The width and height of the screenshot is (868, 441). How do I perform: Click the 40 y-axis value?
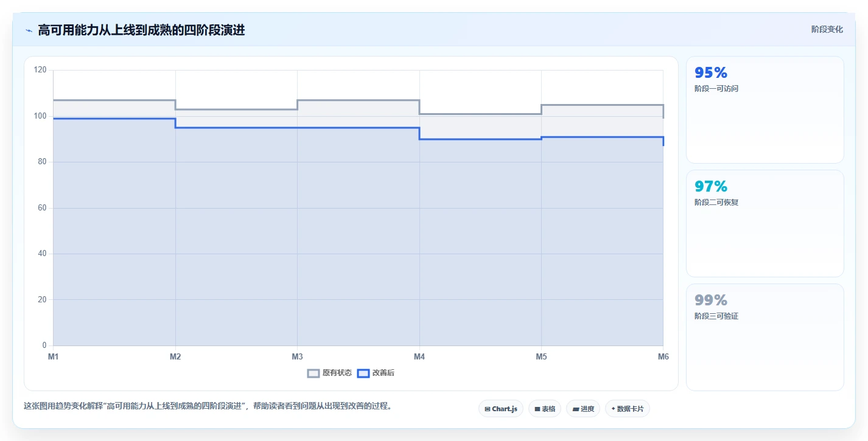(42, 254)
